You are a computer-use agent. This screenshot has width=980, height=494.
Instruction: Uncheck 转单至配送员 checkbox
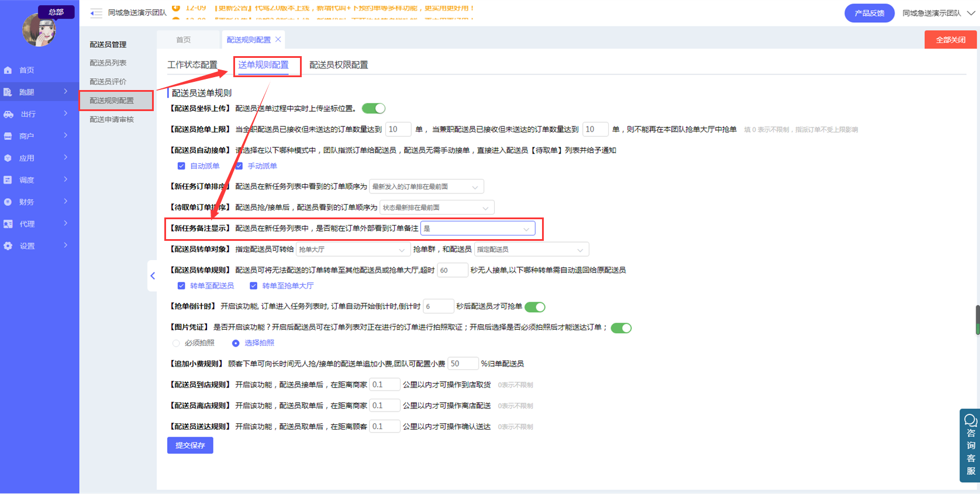point(181,286)
